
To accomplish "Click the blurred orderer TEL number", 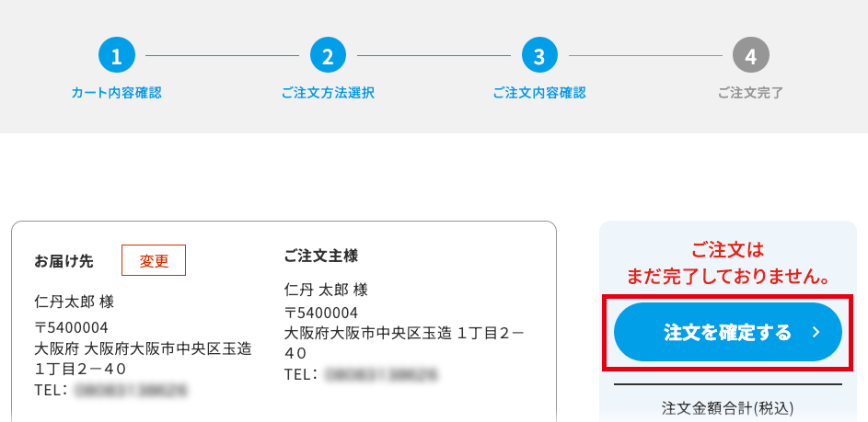I will pyautogui.click(x=381, y=374).
